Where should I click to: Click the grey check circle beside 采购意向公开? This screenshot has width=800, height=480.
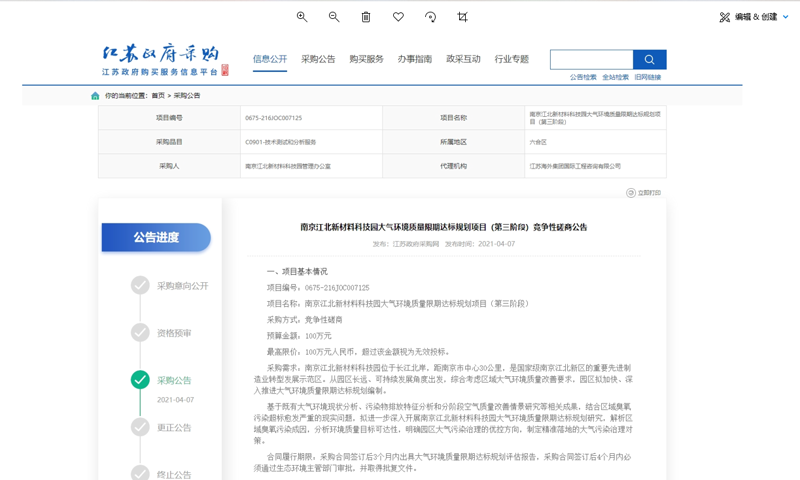pos(140,285)
